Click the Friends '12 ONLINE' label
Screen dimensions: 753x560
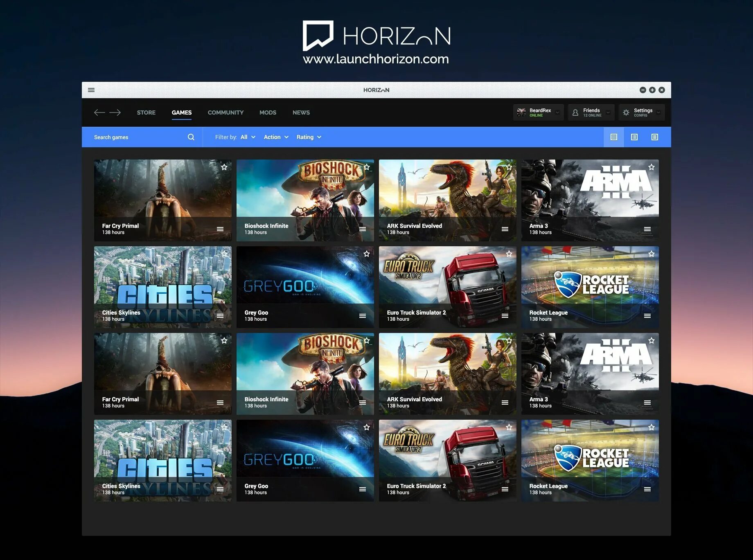click(592, 115)
